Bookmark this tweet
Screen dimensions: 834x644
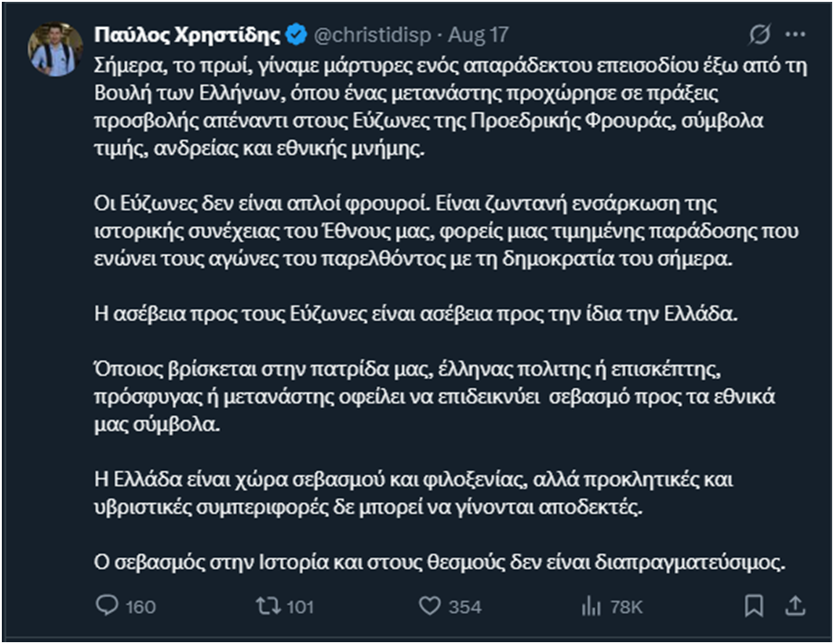[x=753, y=604]
